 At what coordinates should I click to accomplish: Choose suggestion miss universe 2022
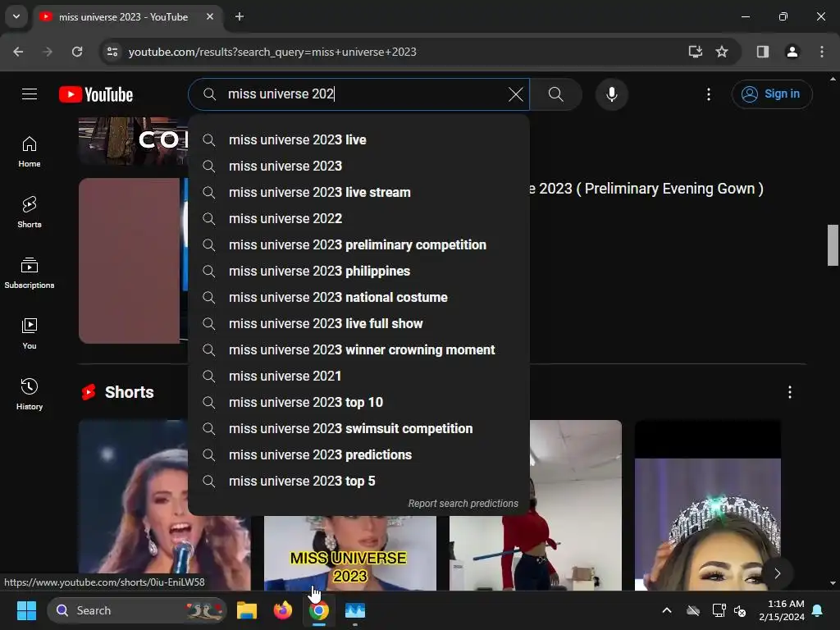(359, 218)
